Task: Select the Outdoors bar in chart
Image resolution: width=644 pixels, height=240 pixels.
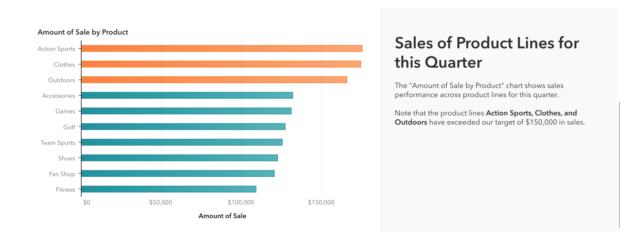Action: pos(214,80)
